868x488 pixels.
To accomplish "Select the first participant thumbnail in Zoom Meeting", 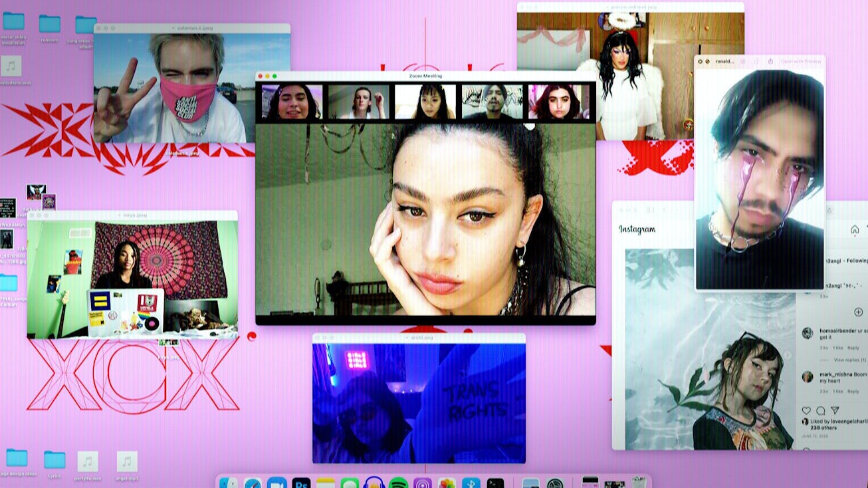I will 292,102.
